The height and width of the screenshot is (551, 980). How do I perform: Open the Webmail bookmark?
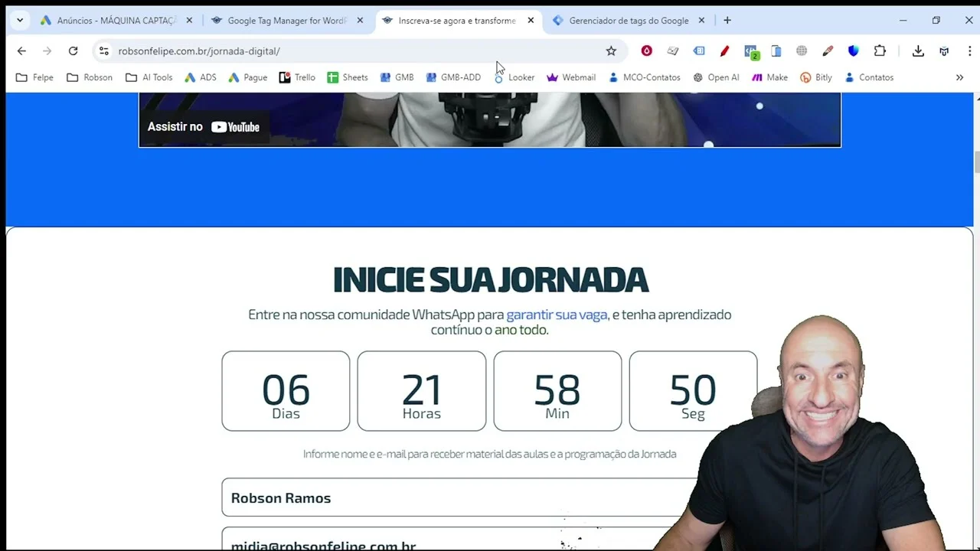coord(571,77)
